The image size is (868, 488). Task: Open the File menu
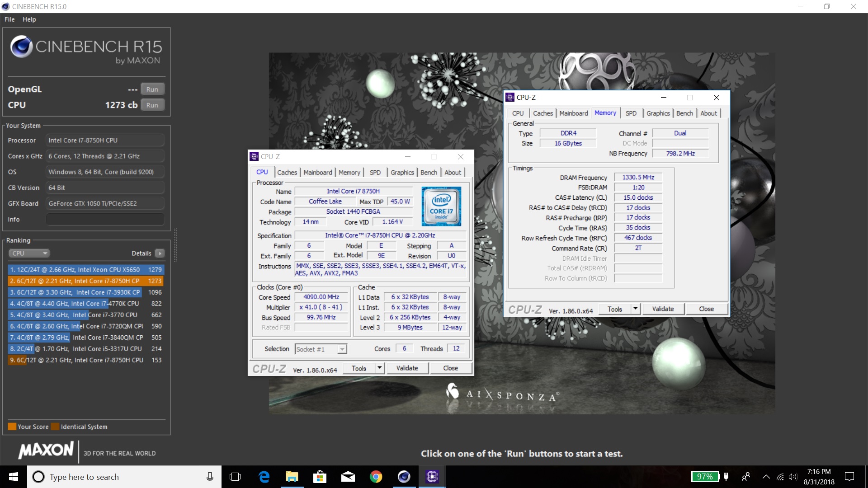tap(9, 19)
